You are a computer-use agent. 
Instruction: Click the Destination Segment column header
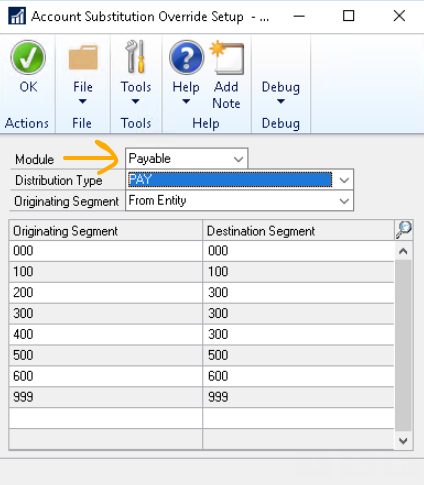[x=298, y=231]
